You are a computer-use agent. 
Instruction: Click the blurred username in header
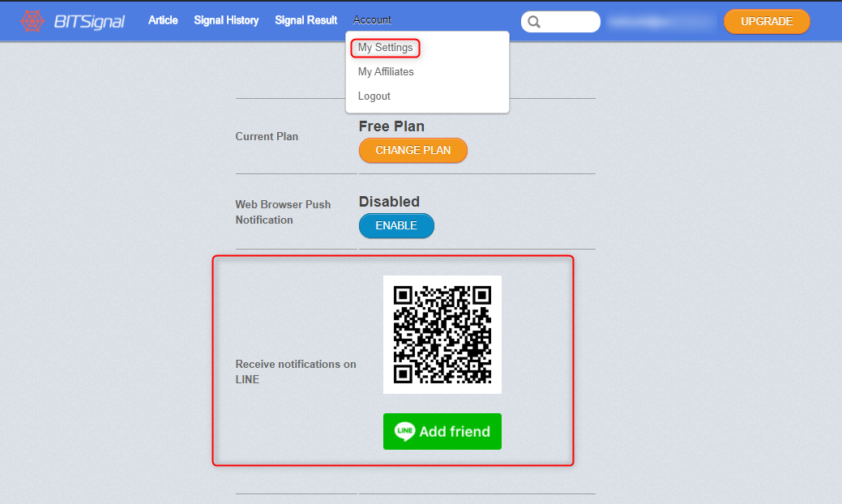pos(661,22)
